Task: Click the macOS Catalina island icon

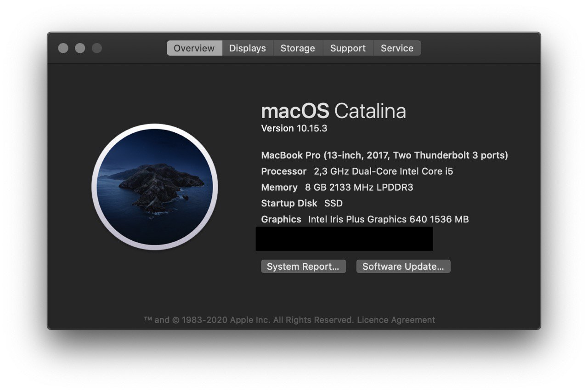Action: [x=155, y=187]
